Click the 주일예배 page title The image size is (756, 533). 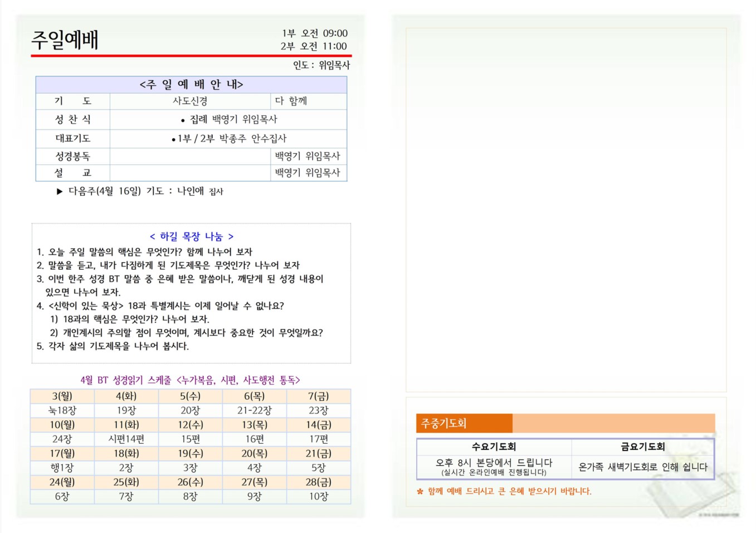click(x=65, y=40)
